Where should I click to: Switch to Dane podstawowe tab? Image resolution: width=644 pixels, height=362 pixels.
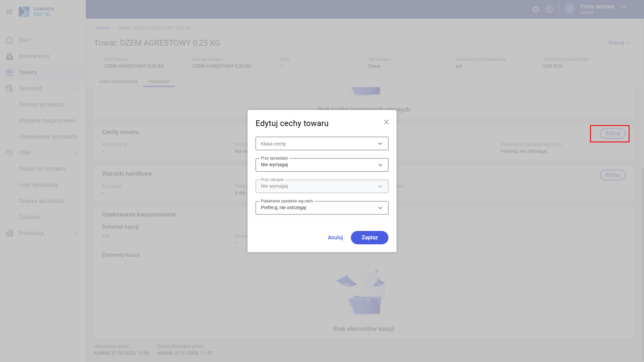click(x=118, y=81)
